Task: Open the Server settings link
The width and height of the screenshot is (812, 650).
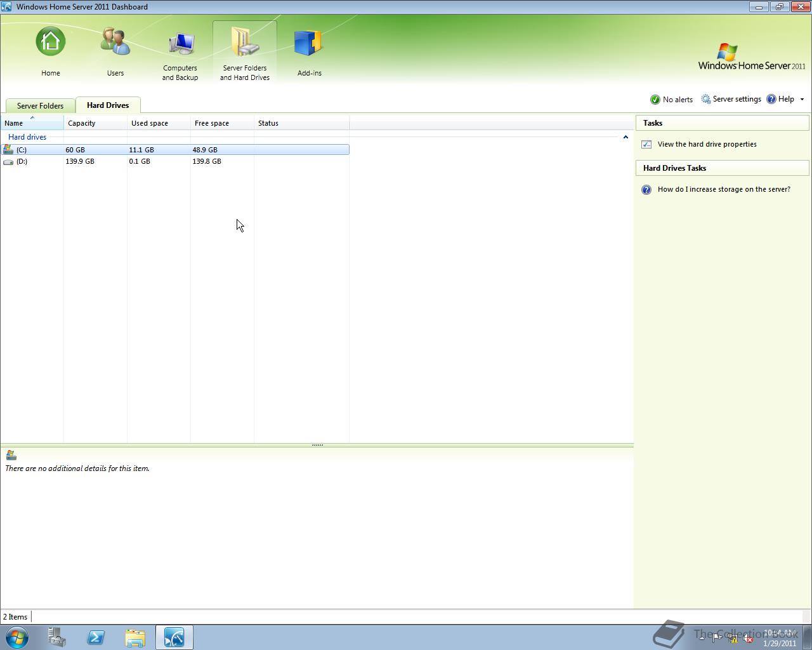Action: click(737, 99)
